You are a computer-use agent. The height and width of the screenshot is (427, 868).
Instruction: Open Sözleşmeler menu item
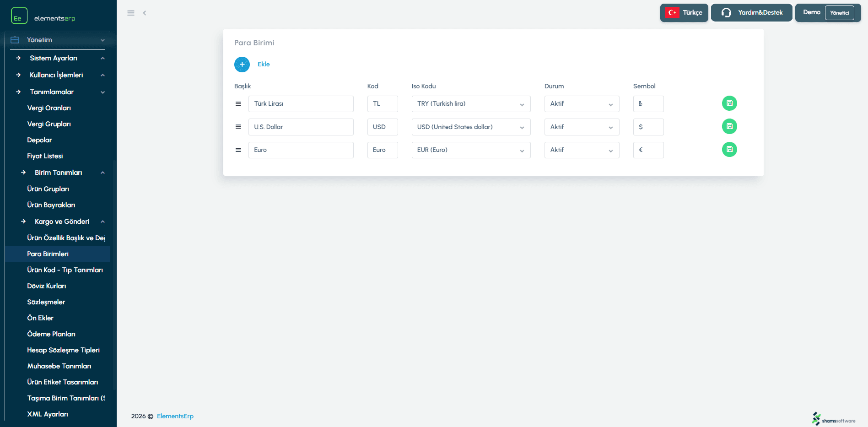point(46,302)
